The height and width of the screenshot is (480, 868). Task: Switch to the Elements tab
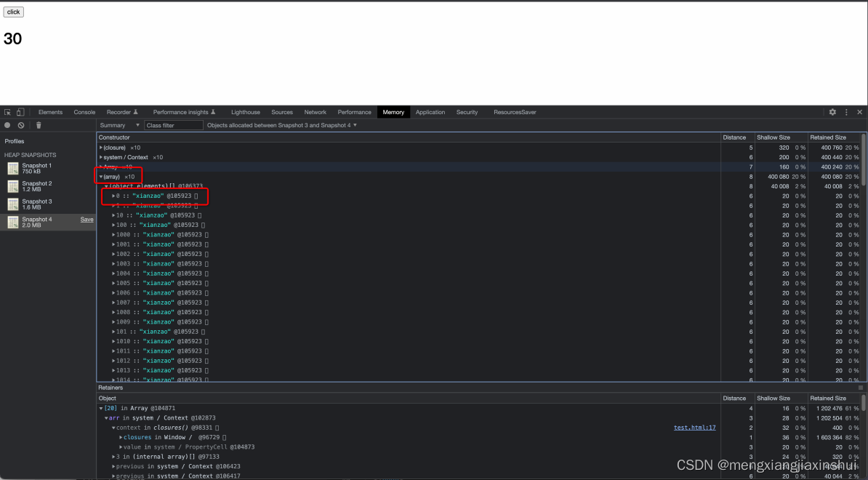tap(50, 112)
